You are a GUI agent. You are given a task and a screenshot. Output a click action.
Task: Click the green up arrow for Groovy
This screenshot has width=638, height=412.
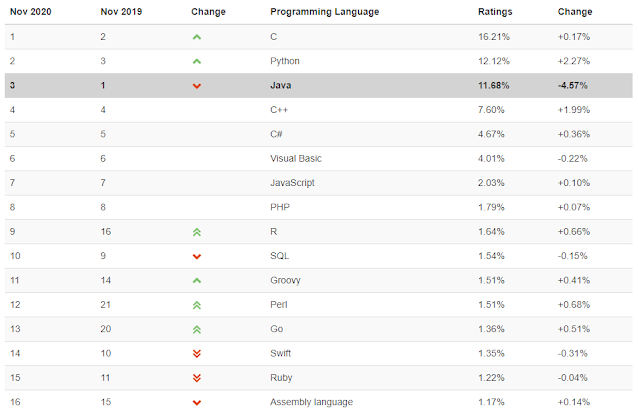197,281
